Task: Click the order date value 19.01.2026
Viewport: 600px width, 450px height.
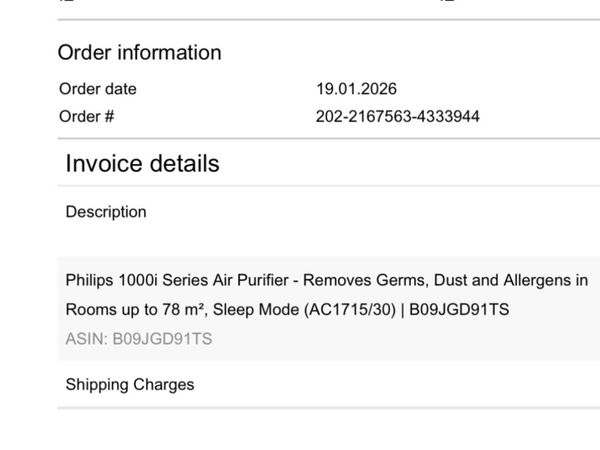Action: coord(356,89)
